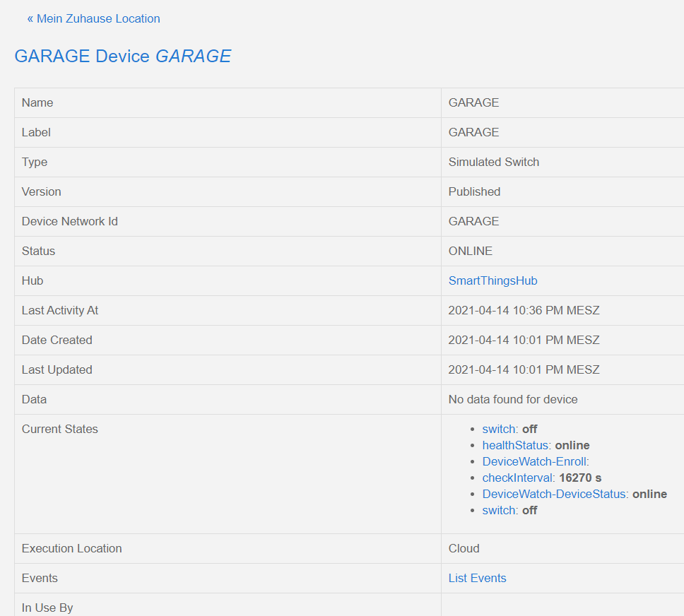
Task: Open the List Events link
Action: click(x=477, y=578)
